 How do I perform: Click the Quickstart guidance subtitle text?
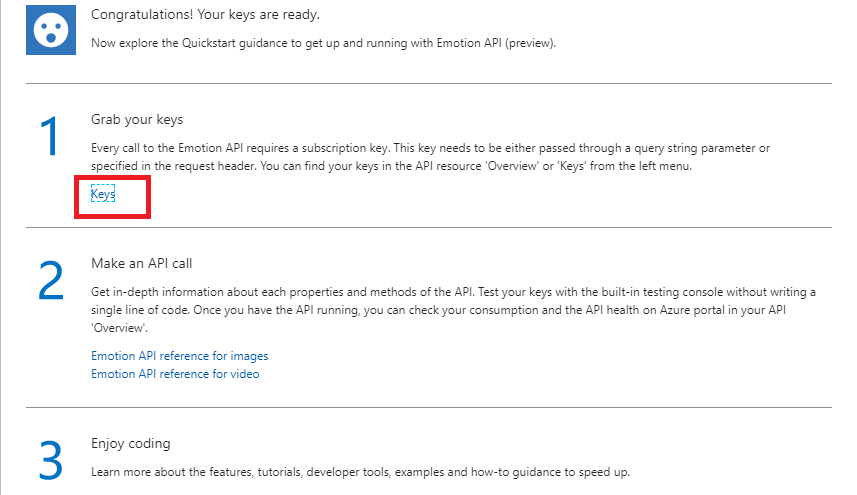click(x=324, y=43)
